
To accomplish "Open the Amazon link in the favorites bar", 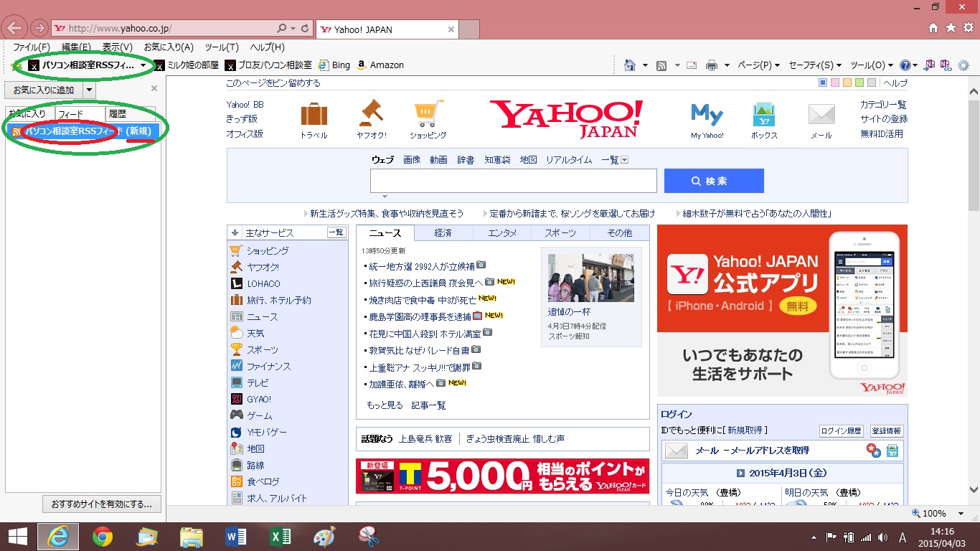I will click(x=380, y=65).
